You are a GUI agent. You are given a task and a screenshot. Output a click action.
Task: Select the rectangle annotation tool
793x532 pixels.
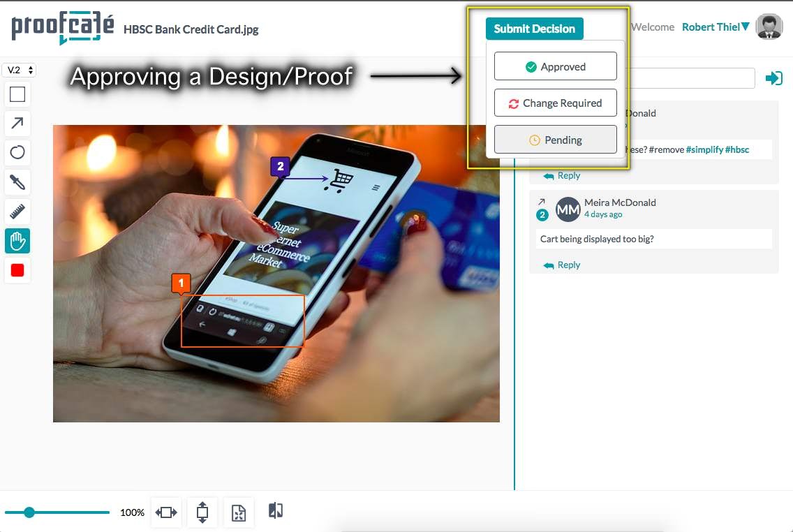point(17,94)
